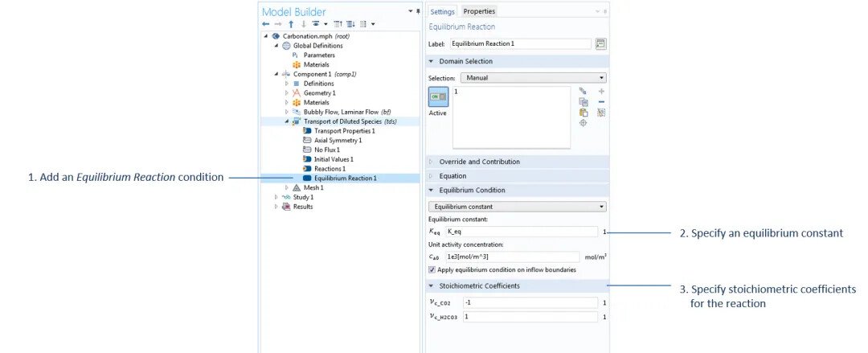868x353 pixels.
Task: Click the Remove from Selection minus icon
Action: [601, 102]
